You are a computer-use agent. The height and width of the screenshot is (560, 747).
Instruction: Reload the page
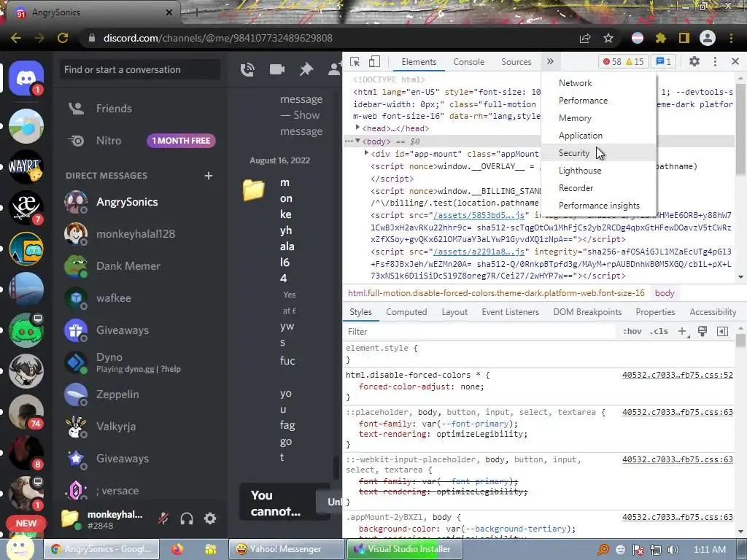(x=63, y=38)
